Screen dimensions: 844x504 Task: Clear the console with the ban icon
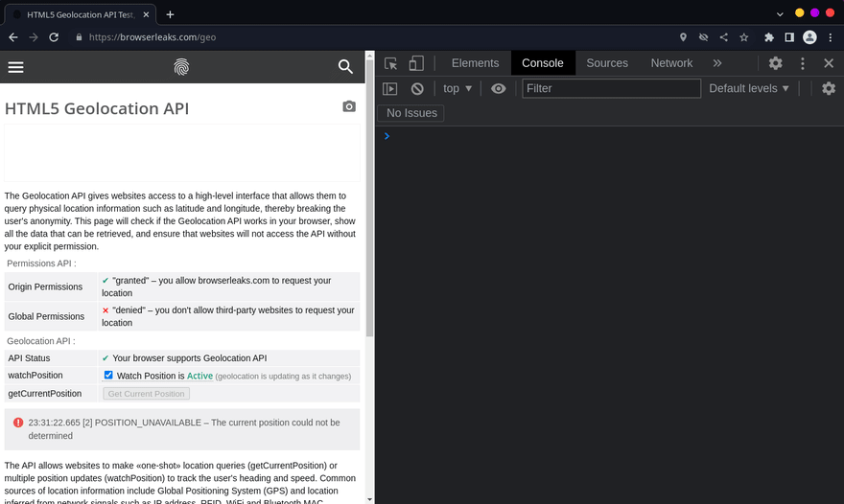[x=417, y=89]
